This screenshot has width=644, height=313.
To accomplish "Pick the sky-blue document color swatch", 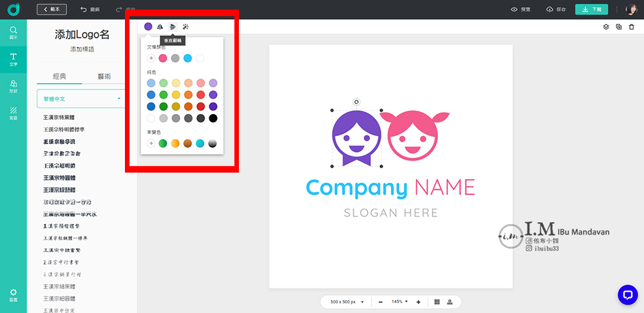I will [x=187, y=59].
